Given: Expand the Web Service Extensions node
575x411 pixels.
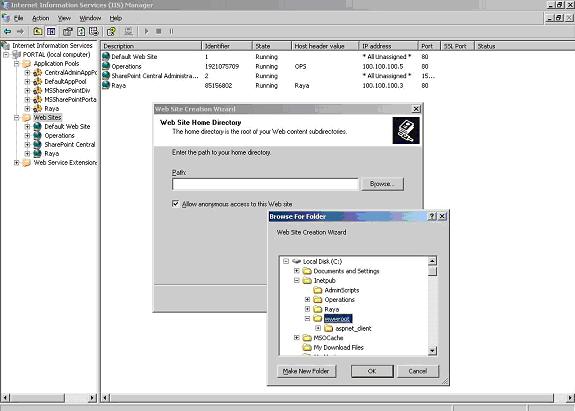Looking at the screenshot, I should pos(17,162).
